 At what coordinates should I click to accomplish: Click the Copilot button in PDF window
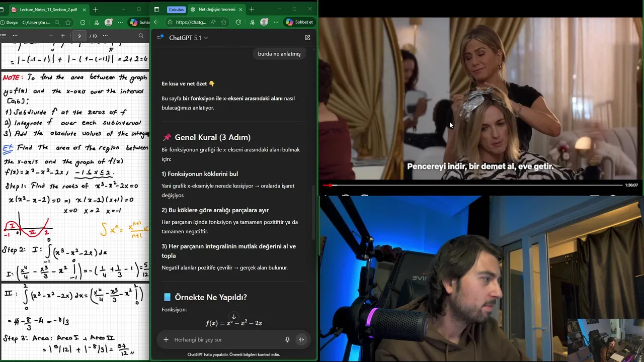pyautogui.click(x=140, y=22)
